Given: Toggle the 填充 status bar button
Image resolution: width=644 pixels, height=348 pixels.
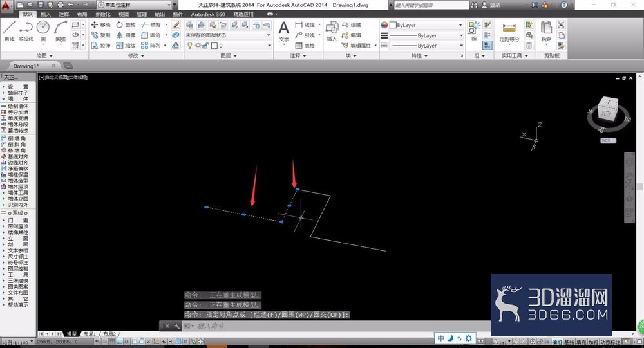Looking at the screenshot, I should (x=581, y=342).
